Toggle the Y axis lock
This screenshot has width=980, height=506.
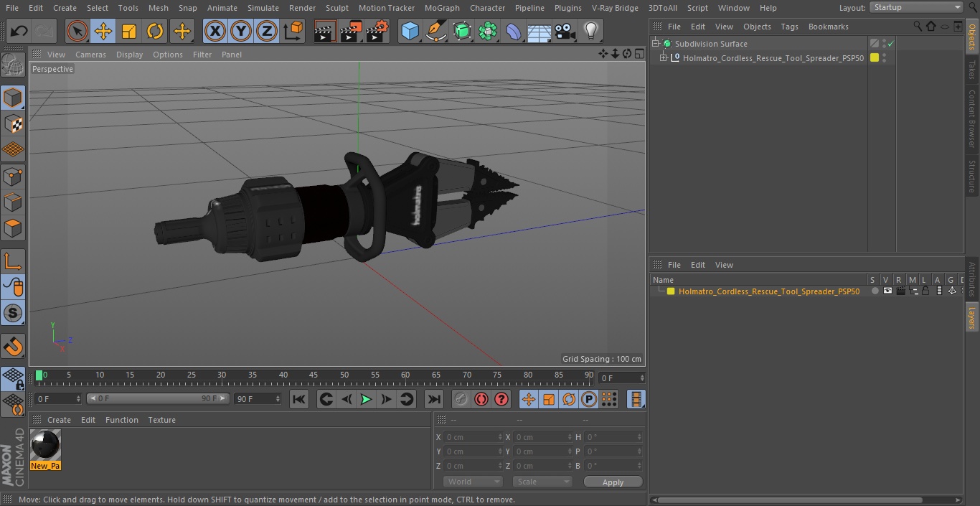click(241, 31)
